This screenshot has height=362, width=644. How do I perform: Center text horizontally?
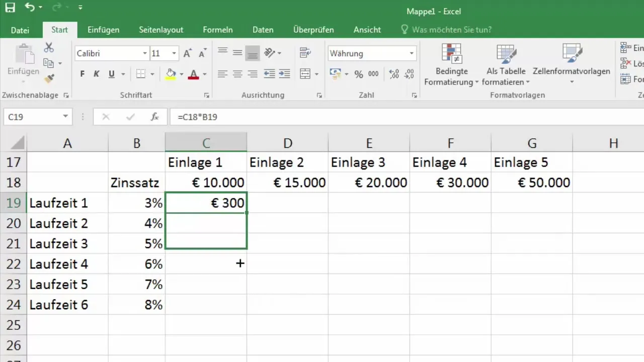237,74
